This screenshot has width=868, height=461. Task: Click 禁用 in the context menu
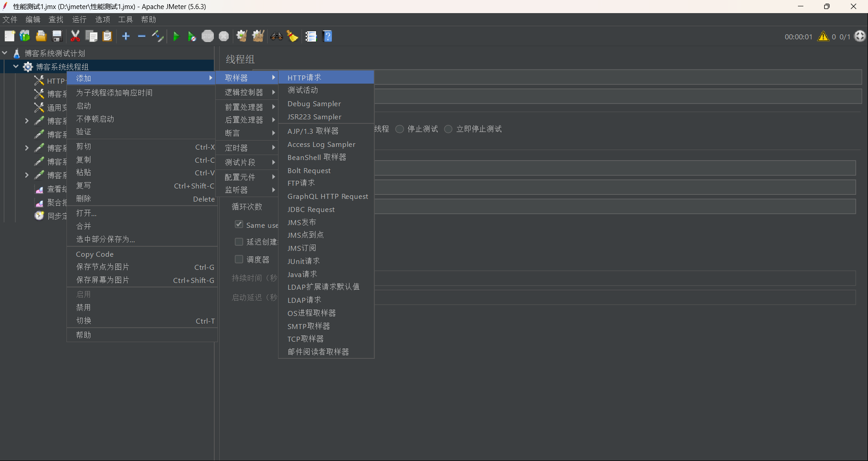click(x=142, y=307)
